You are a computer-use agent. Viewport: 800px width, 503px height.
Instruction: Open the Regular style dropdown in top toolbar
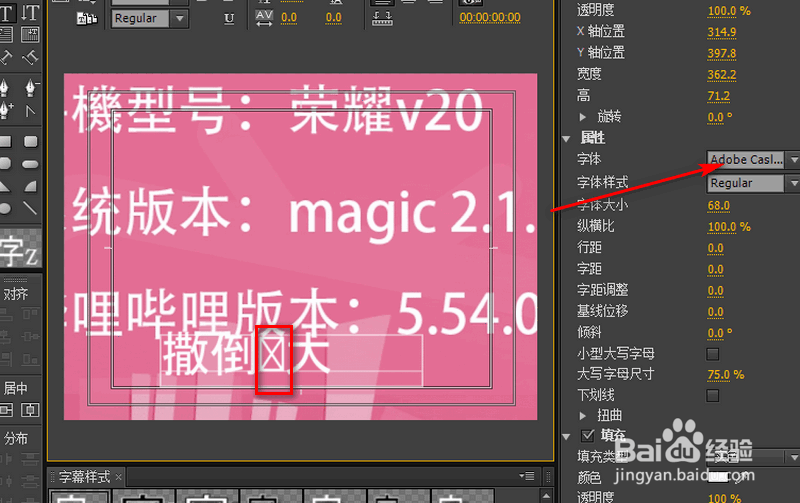pos(149,18)
